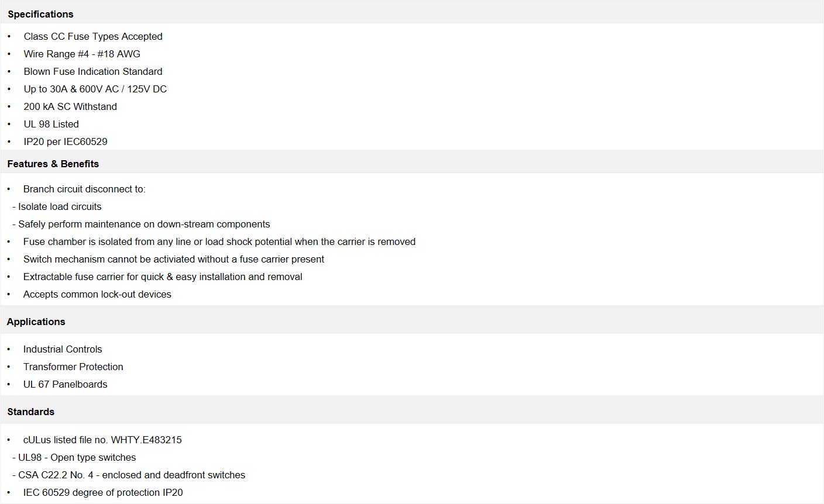
Task: Click the UL 67 Panelboards item
Action: [x=66, y=384]
